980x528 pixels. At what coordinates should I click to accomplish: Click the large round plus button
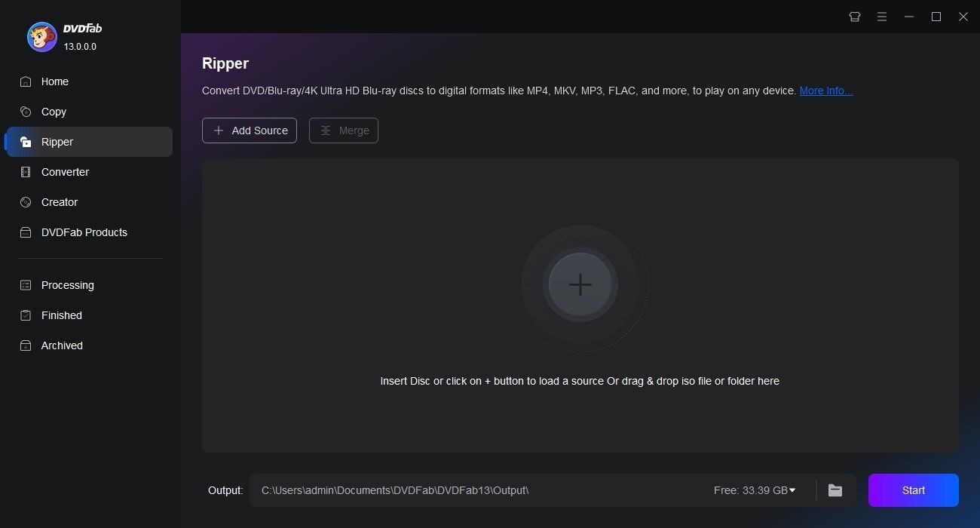[x=580, y=284]
